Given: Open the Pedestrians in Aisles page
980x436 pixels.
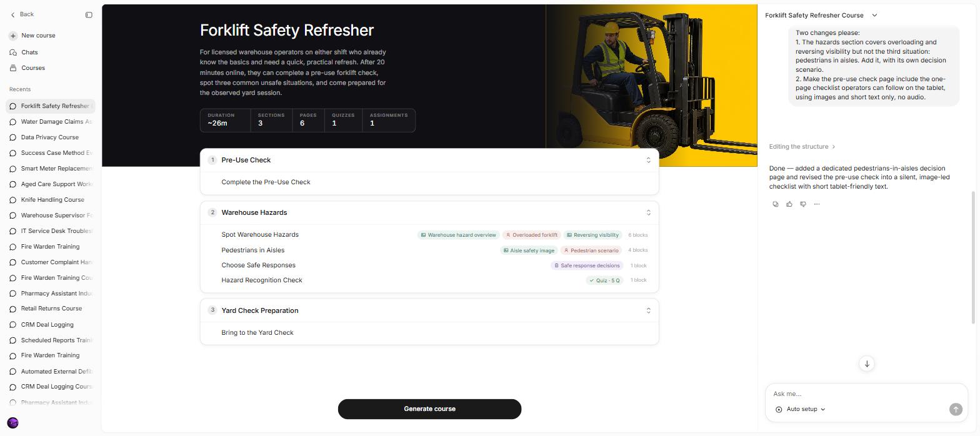Looking at the screenshot, I should coord(252,250).
